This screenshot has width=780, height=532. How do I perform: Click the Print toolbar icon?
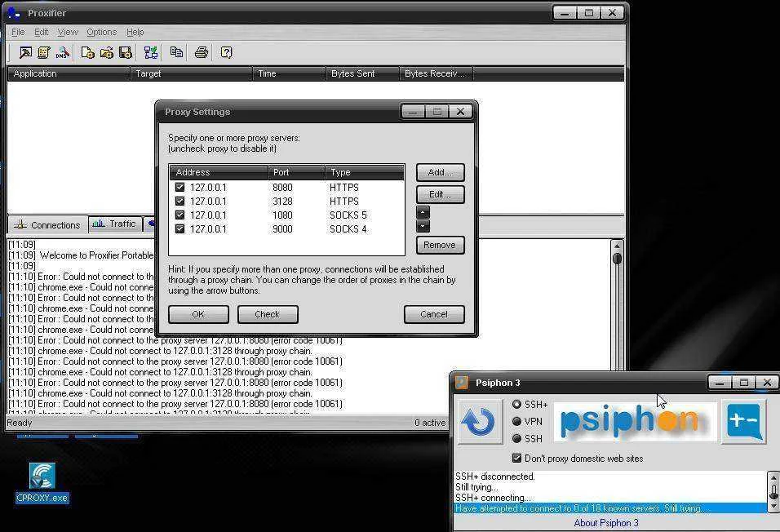pos(201,51)
